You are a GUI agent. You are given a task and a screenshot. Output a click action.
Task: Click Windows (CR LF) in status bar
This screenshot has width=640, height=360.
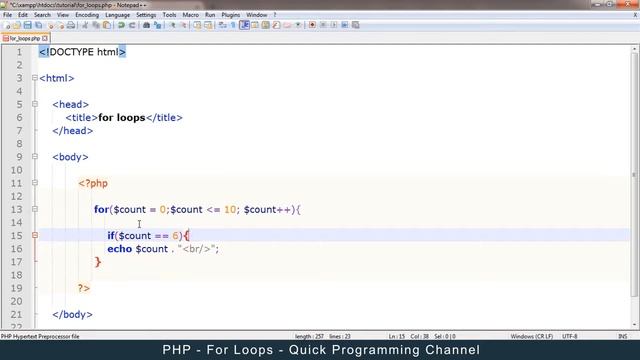pos(531,336)
